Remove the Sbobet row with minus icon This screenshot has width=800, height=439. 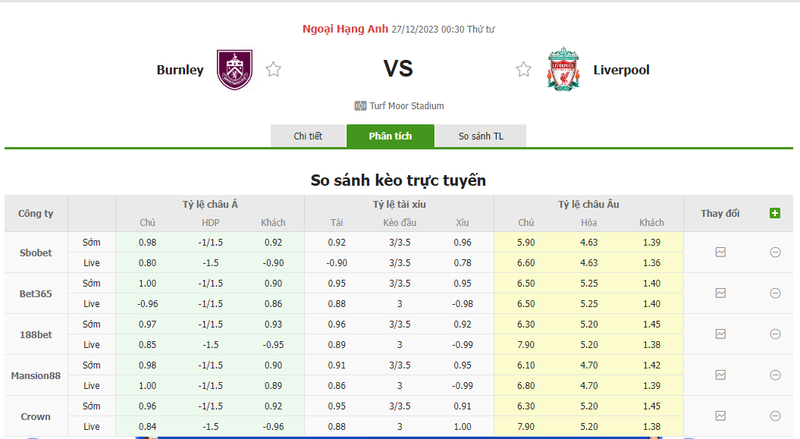[775, 252]
